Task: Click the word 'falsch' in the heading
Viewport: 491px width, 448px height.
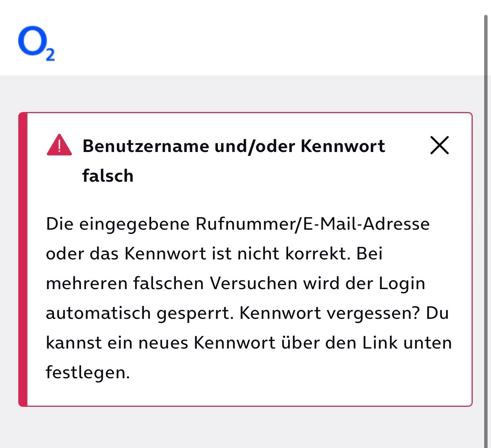Action: tap(108, 176)
